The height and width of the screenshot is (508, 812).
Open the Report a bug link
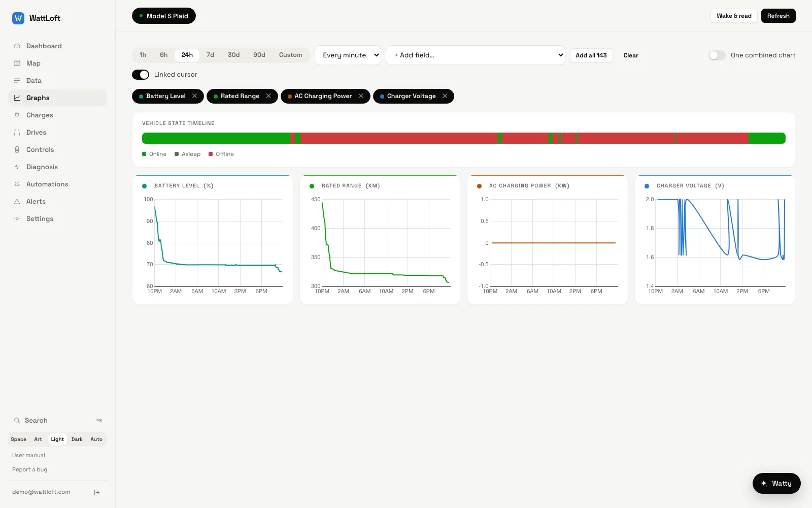pos(29,470)
